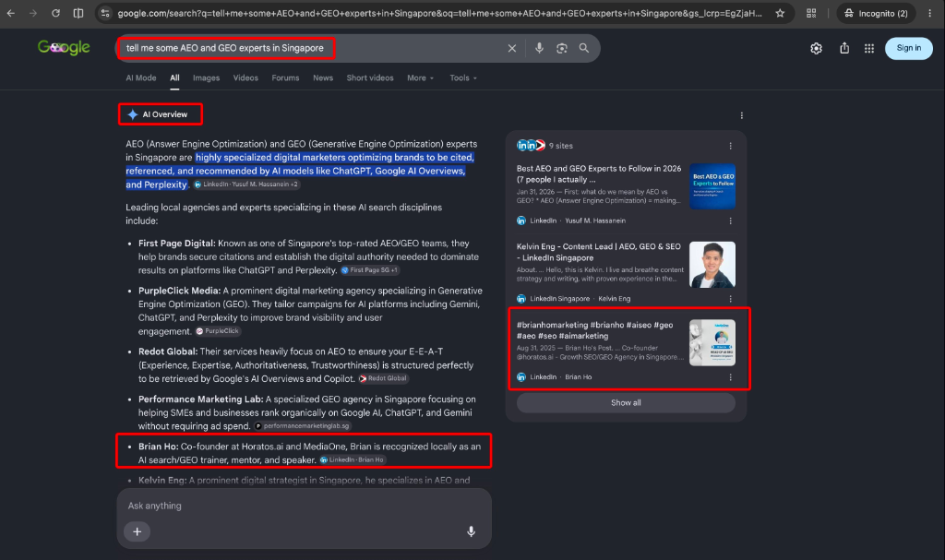
Task: Open the PurpleClick citation chip
Action: click(x=218, y=331)
